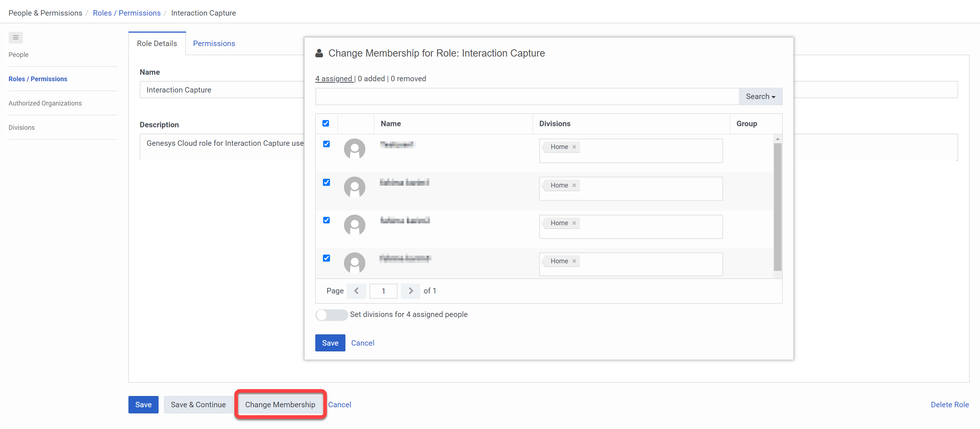
Task: Open the Divisions field for the third user
Action: point(647,226)
